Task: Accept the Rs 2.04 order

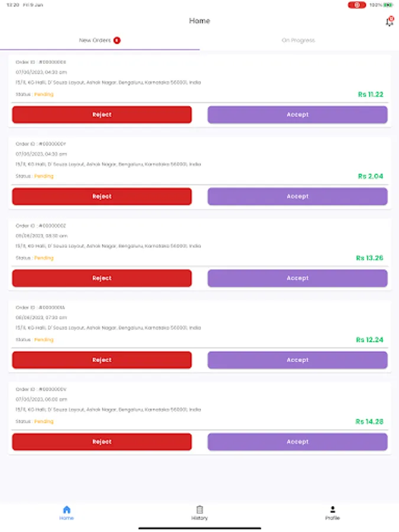Action: tap(297, 196)
